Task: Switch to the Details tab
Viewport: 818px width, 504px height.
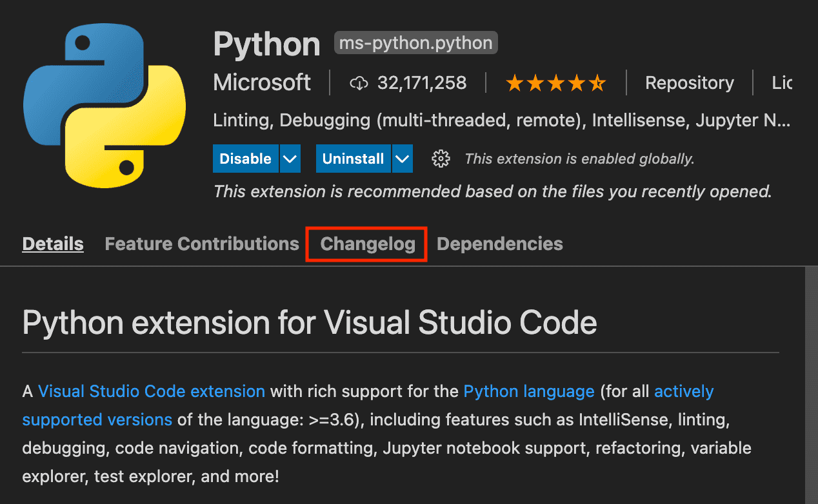Action: pos(53,244)
